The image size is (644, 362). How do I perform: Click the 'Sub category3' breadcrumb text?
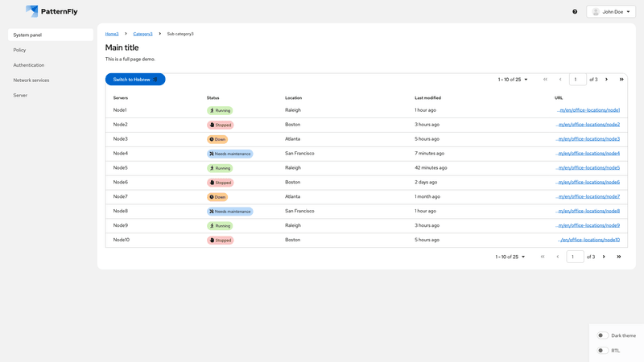tap(180, 34)
